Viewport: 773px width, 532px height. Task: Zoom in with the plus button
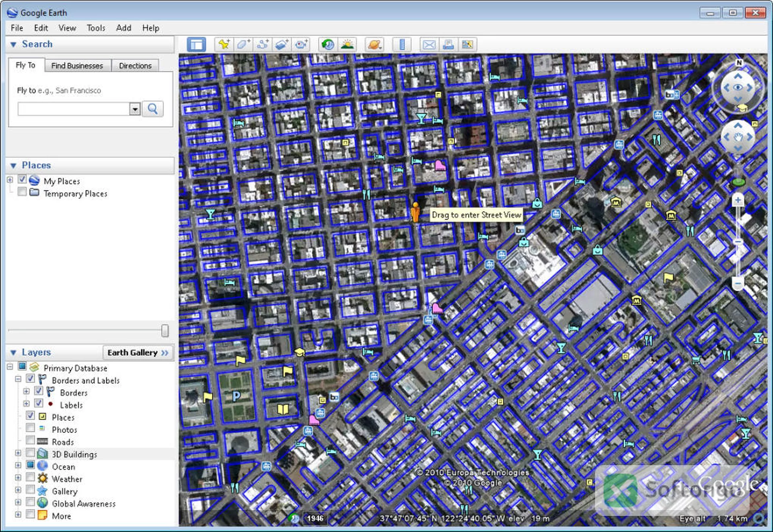pos(738,200)
